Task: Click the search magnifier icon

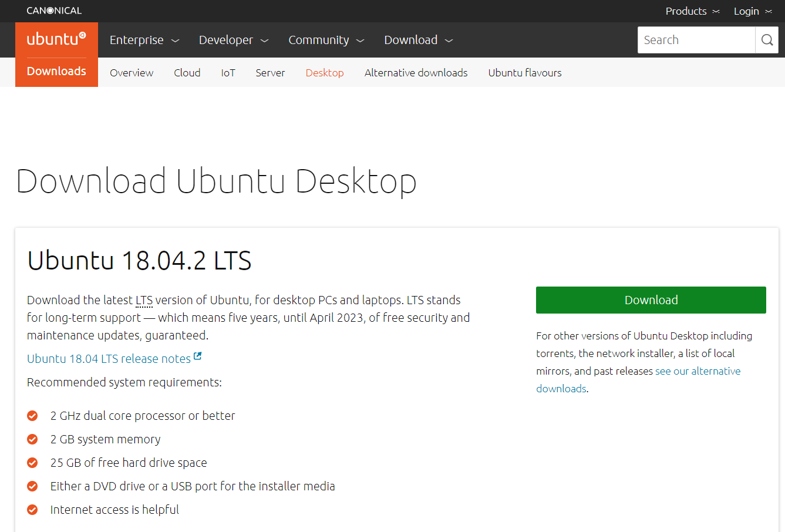Action: coord(767,40)
